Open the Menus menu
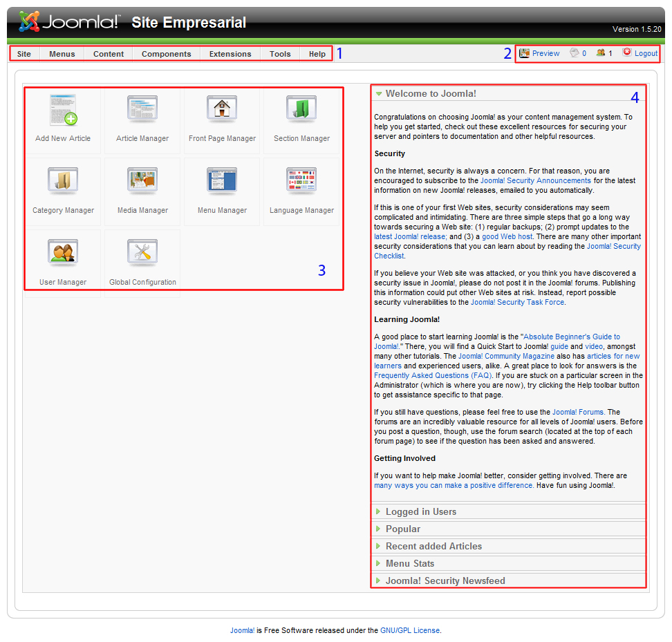This screenshot has width=672, height=642. 62,54
